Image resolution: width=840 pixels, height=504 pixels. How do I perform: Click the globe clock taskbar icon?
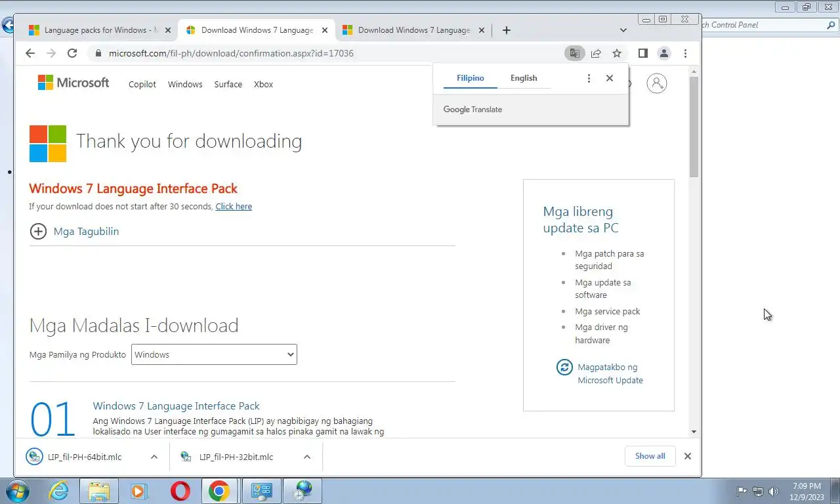pos(302,491)
